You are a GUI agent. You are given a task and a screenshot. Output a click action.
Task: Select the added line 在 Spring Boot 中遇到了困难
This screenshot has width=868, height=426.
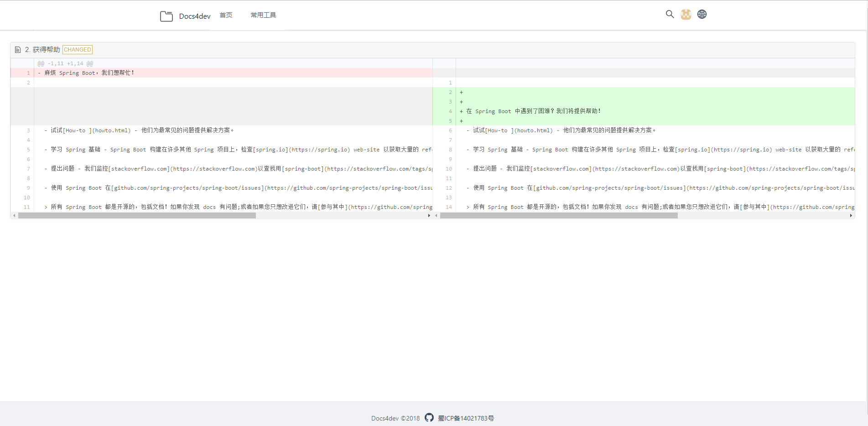(532, 111)
